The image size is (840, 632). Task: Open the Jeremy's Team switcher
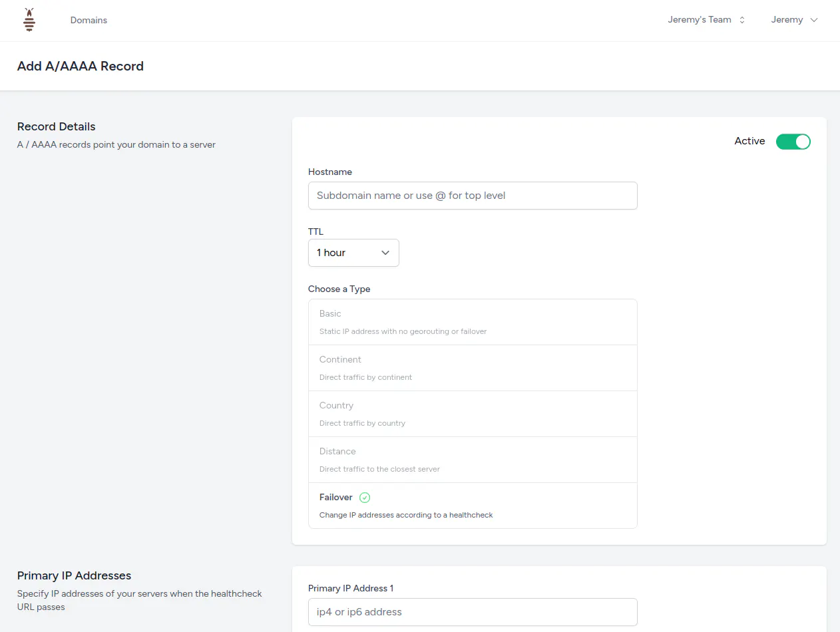pos(706,20)
